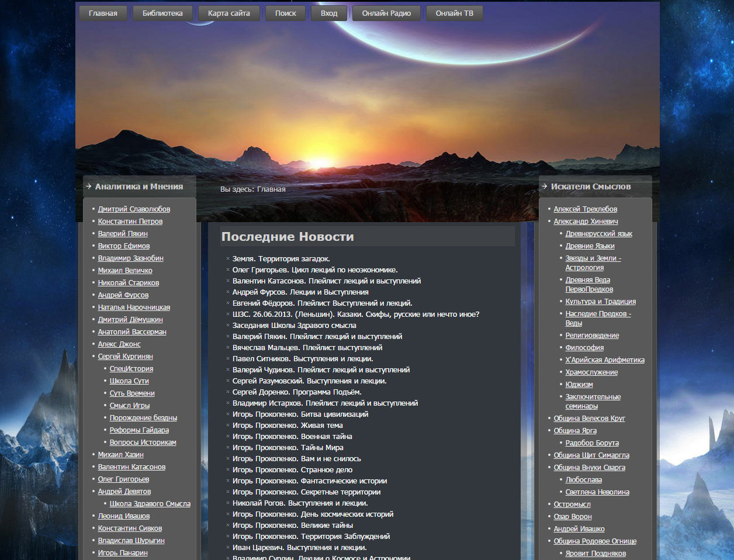Viewport: 734px width, 560px height.
Task: Visit the Михаил Хазин link
Action: point(120,455)
